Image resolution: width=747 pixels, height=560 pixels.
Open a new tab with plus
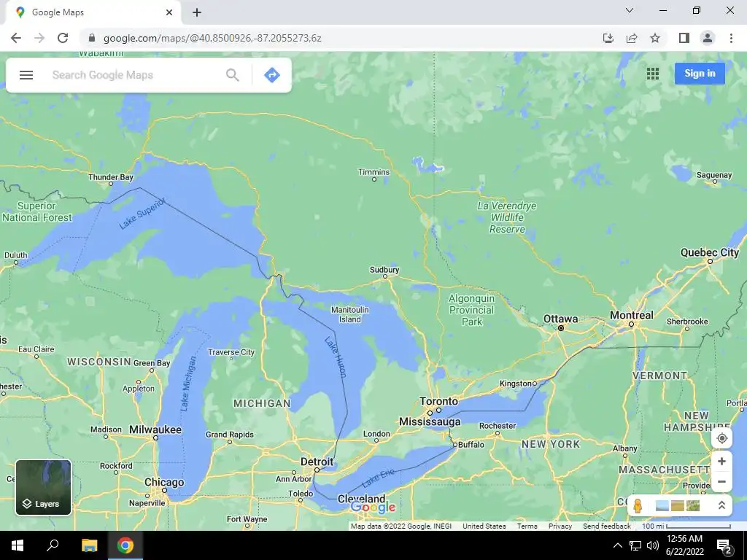197,12
